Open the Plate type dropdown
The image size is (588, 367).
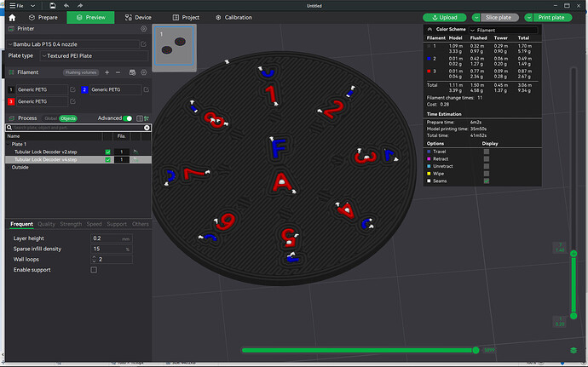tap(95, 56)
